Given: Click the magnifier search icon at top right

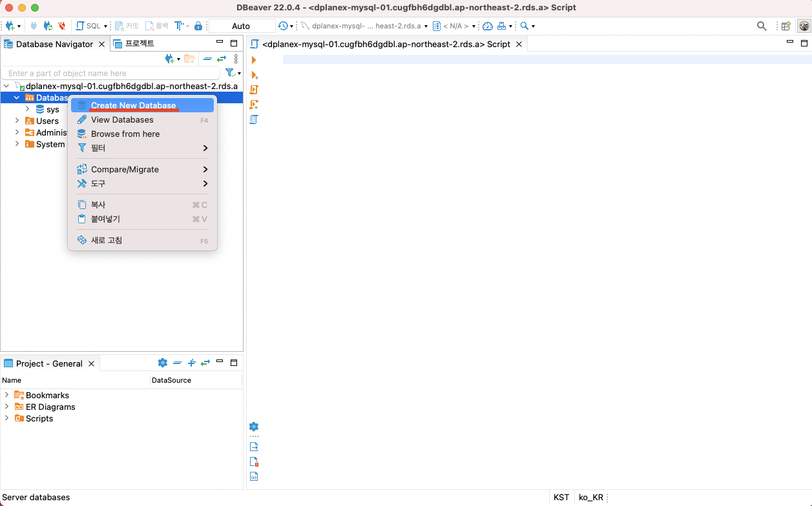Looking at the screenshot, I should (x=762, y=26).
